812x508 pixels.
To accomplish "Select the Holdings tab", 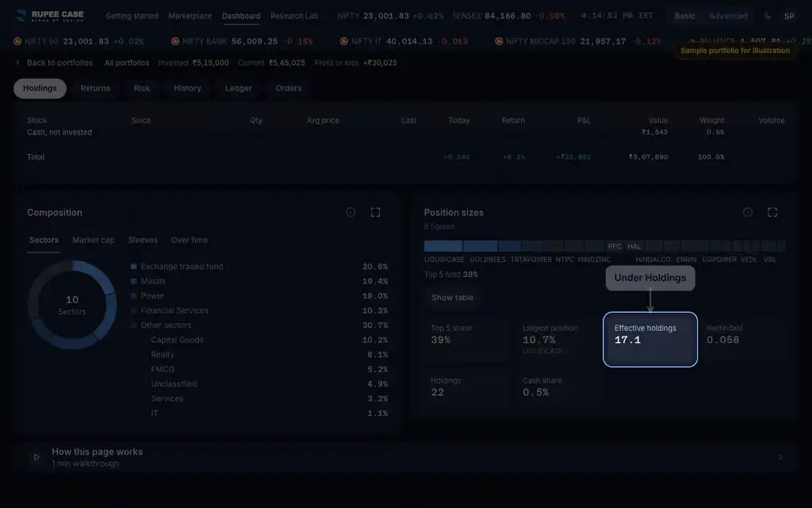I will 40,88.
